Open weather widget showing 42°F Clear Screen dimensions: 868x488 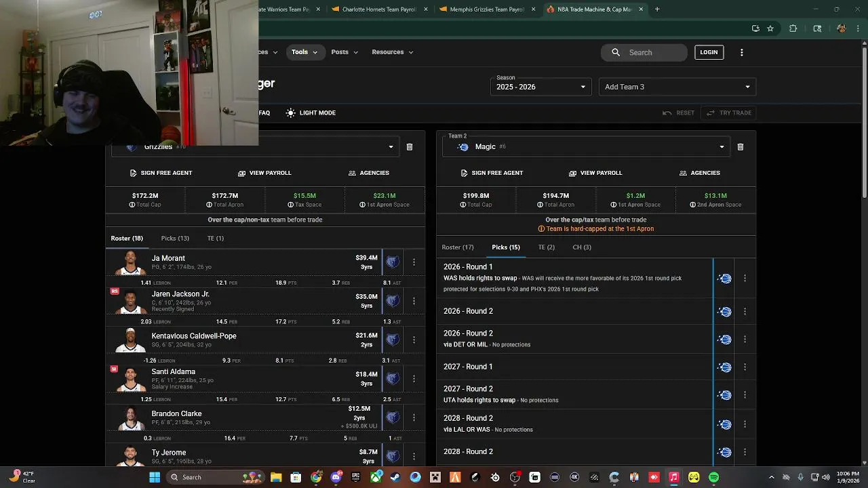(x=22, y=477)
